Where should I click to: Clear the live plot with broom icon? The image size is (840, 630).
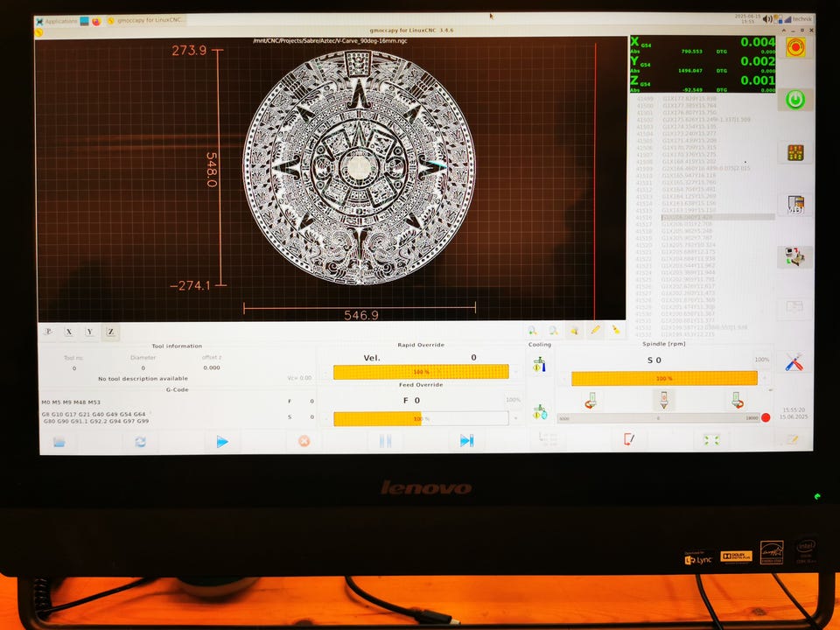[616, 330]
